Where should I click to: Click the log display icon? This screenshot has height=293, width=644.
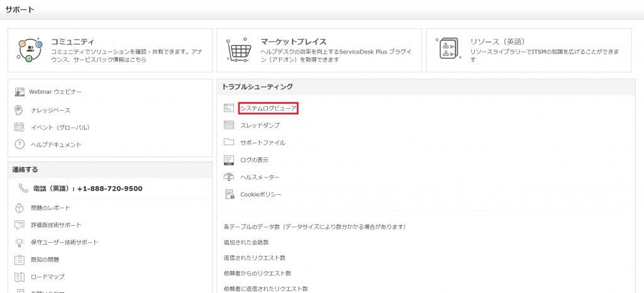[x=229, y=160]
